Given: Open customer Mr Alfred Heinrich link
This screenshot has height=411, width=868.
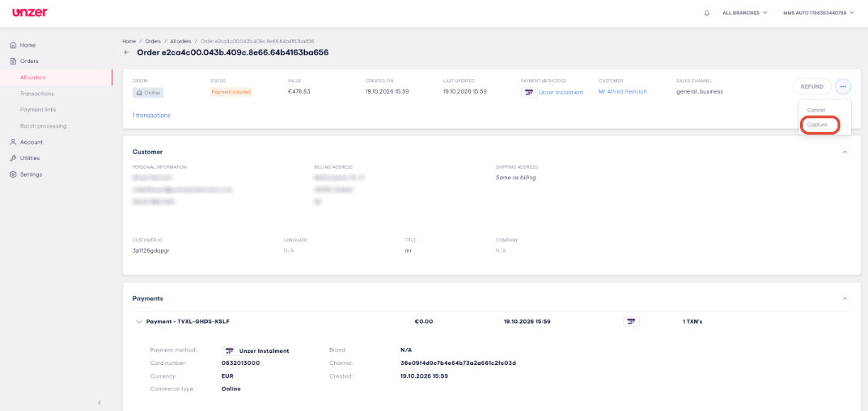Looking at the screenshot, I should (x=623, y=91).
